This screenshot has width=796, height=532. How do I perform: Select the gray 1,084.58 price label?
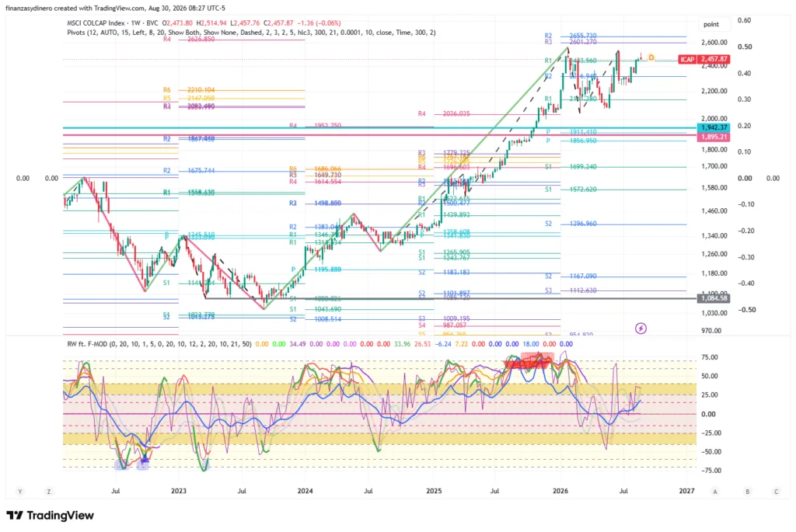point(714,298)
